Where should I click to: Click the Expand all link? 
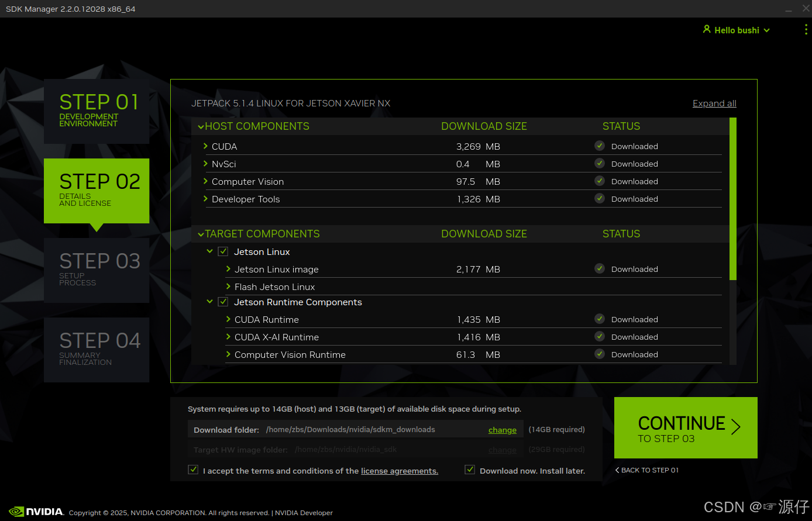coord(714,103)
